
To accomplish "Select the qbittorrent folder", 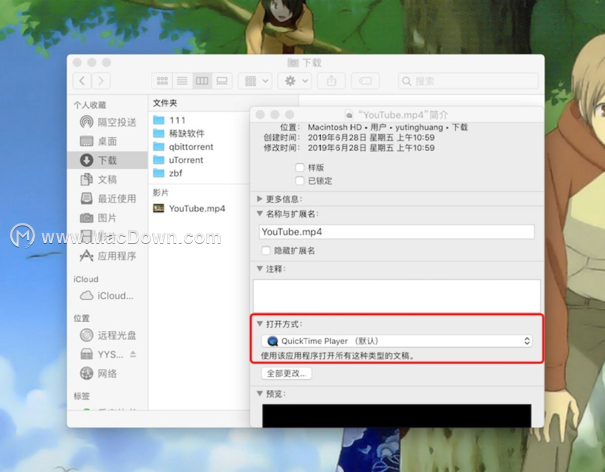I will 183,147.
